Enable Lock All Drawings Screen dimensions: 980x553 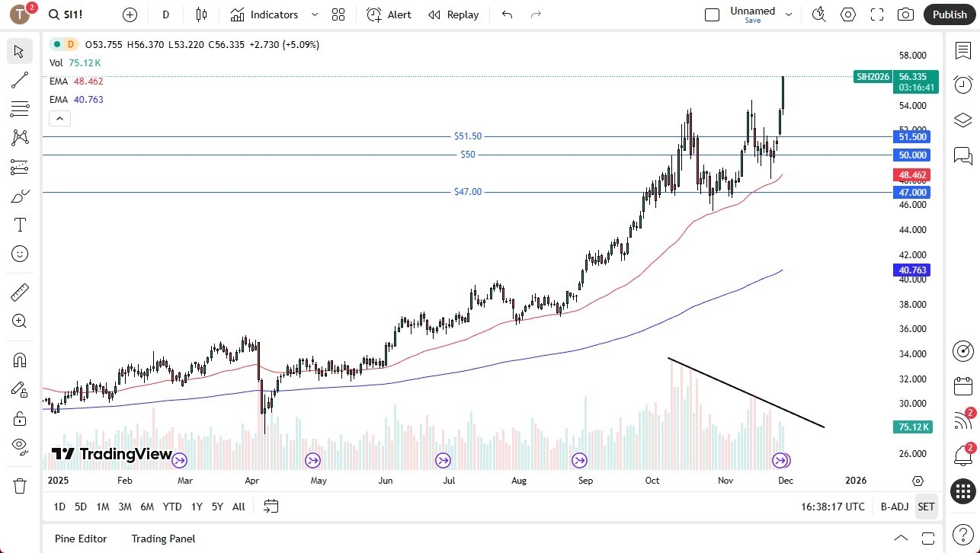19,418
